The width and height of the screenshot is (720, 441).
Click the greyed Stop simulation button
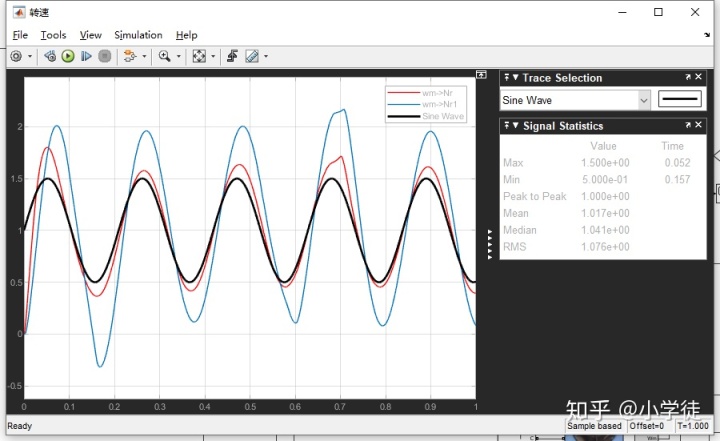coord(105,56)
